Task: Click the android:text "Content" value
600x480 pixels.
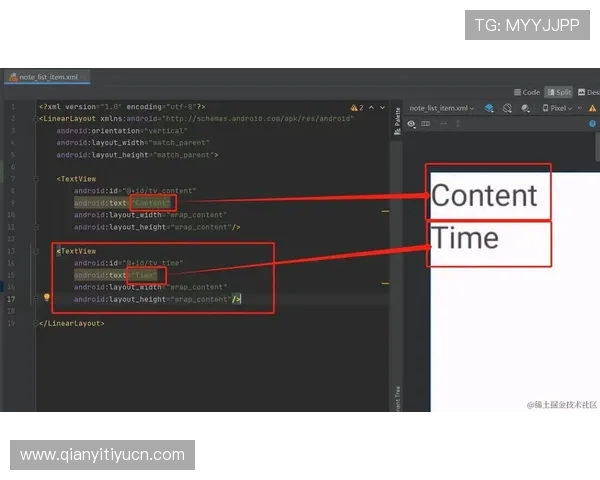Action: tap(151, 203)
